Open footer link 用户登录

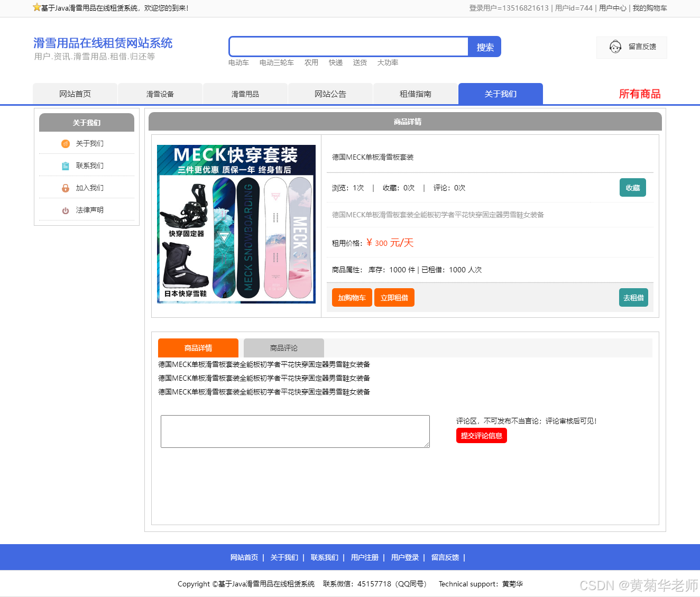click(x=405, y=557)
